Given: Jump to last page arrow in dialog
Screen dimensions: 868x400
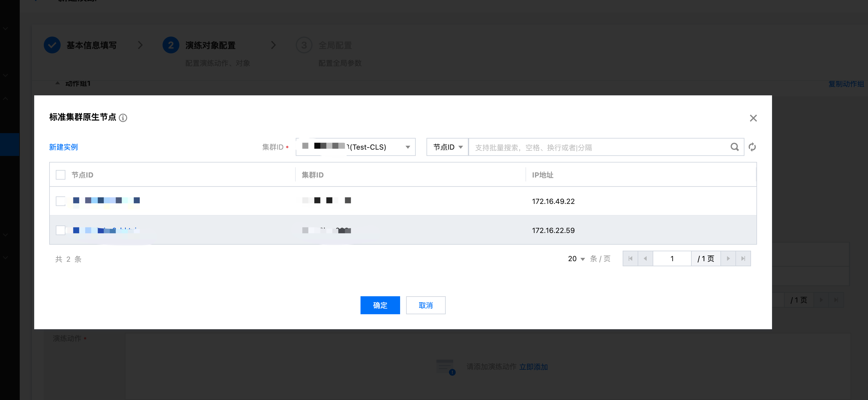Looking at the screenshot, I should 743,258.
